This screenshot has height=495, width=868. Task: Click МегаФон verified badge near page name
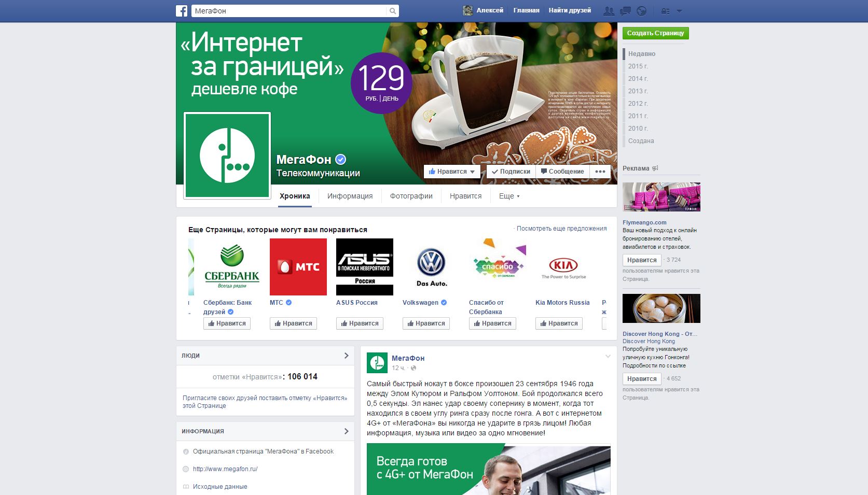click(340, 159)
